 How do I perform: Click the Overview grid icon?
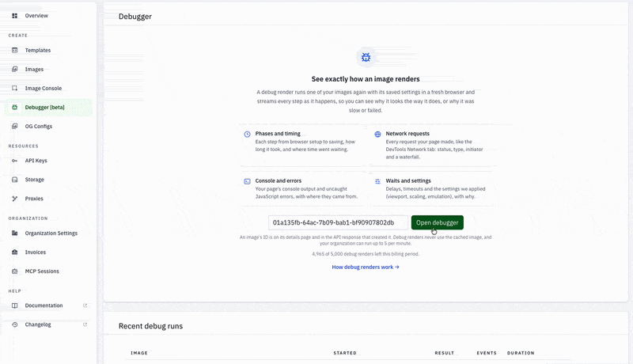tap(14, 16)
